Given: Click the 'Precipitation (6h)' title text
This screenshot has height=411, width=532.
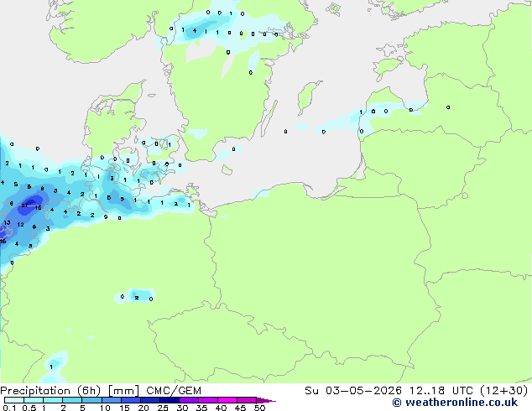Looking at the screenshot, I should click(x=50, y=391).
